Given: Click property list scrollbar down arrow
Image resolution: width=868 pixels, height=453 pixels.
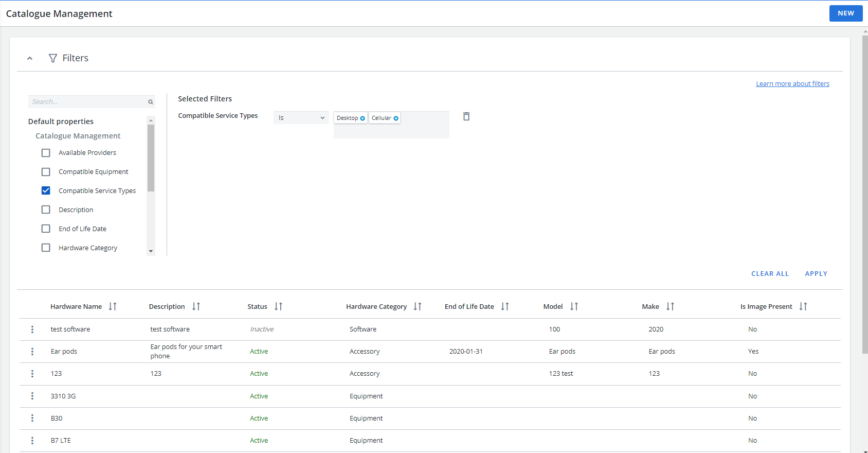Looking at the screenshot, I should pos(151,251).
